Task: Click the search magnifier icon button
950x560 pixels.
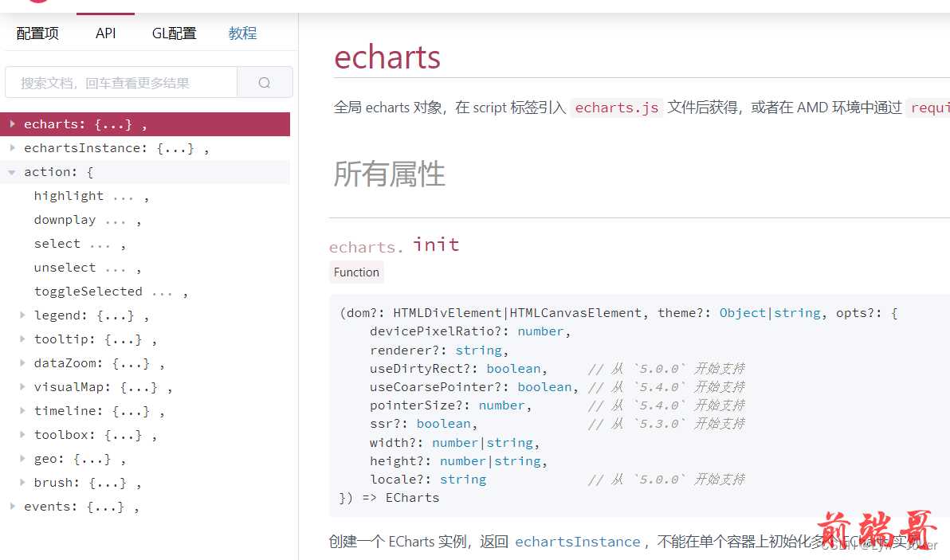Action: point(265,82)
